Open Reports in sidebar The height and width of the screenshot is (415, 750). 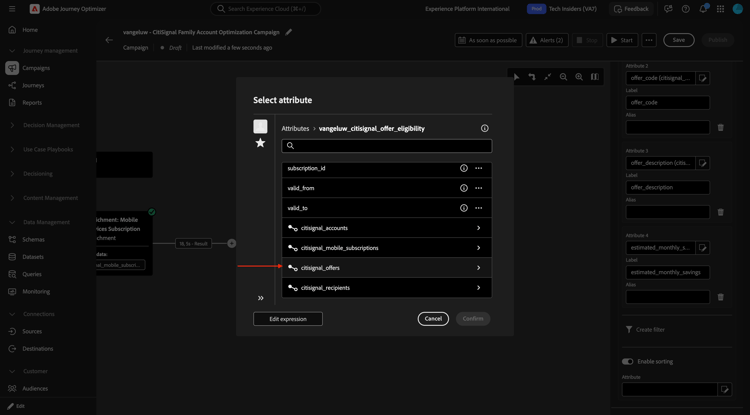click(32, 102)
